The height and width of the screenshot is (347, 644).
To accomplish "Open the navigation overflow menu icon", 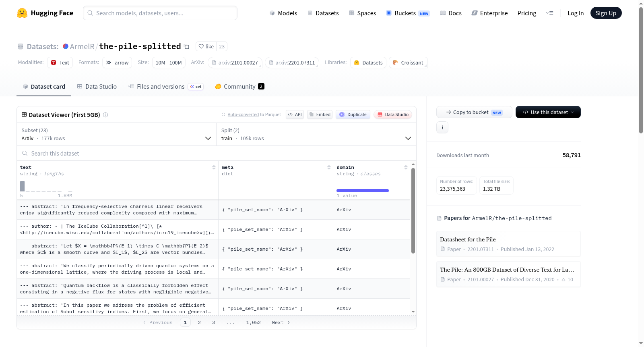I will pos(549,13).
